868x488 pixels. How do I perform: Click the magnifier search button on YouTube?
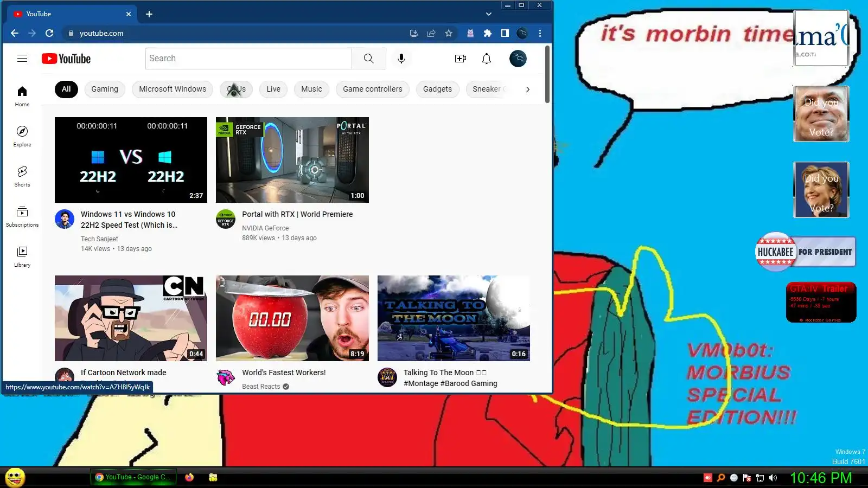[369, 59]
